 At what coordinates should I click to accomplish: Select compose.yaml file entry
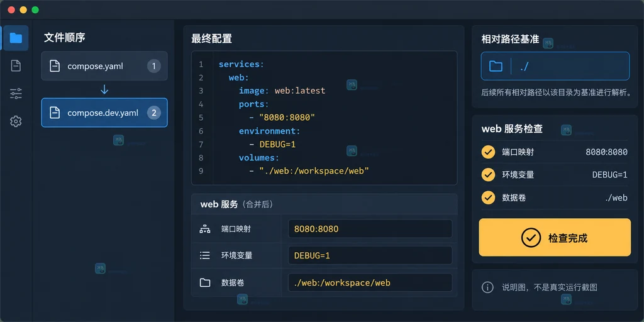pos(104,65)
